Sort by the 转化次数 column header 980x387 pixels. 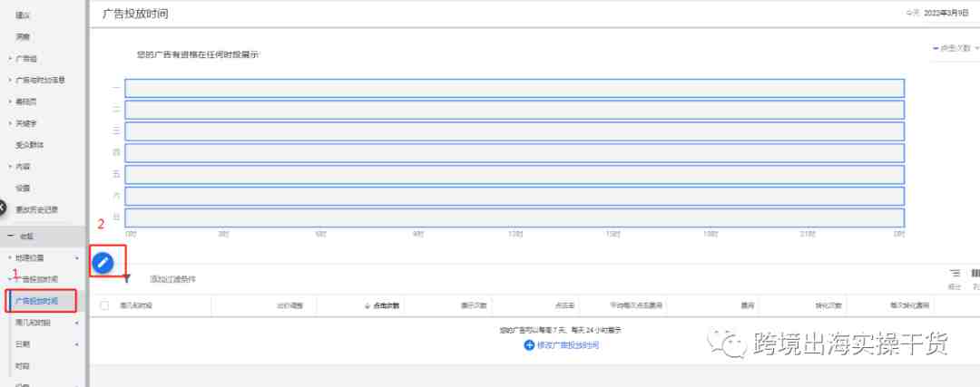point(828,305)
